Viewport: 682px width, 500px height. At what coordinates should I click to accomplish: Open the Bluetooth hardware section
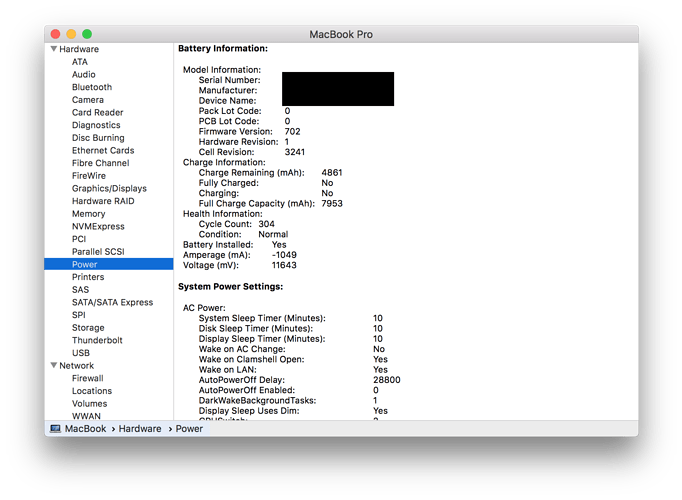(92, 87)
